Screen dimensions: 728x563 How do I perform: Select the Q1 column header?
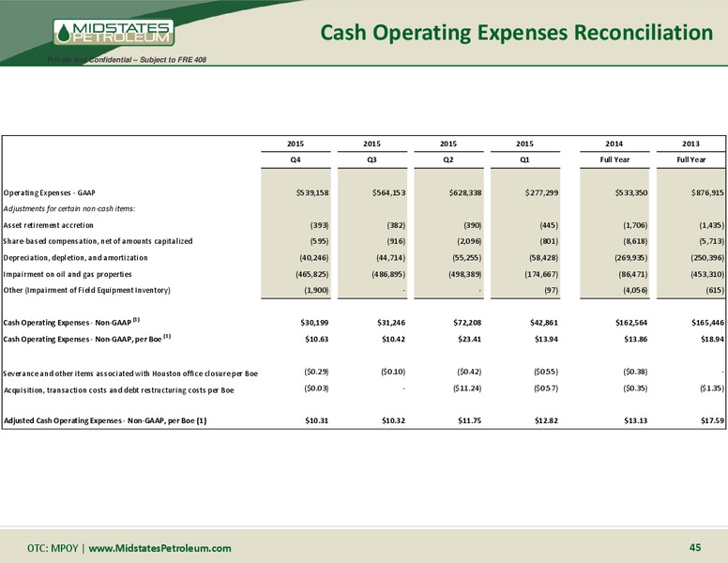(x=524, y=160)
